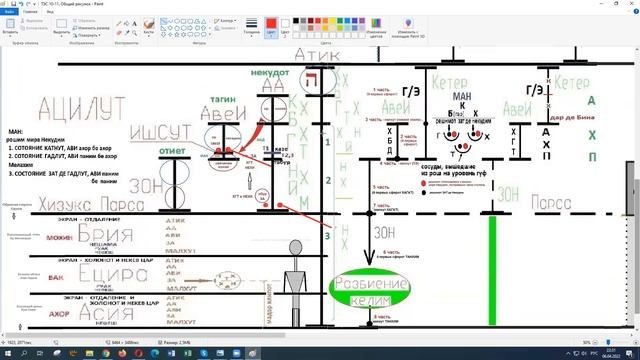Viewport: 640px width, 360px height.
Task: Click the Redo arrow in title bar
Action: [x=29, y=4]
